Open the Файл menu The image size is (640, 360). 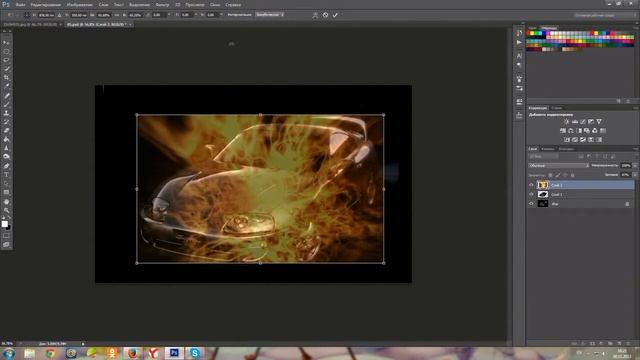pos(20,5)
